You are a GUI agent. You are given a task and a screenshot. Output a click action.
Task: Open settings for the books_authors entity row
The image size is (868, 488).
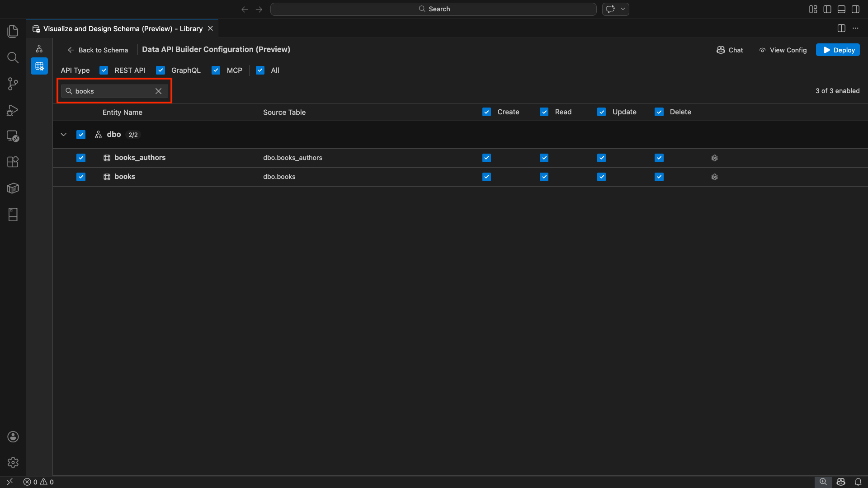click(714, 158)
